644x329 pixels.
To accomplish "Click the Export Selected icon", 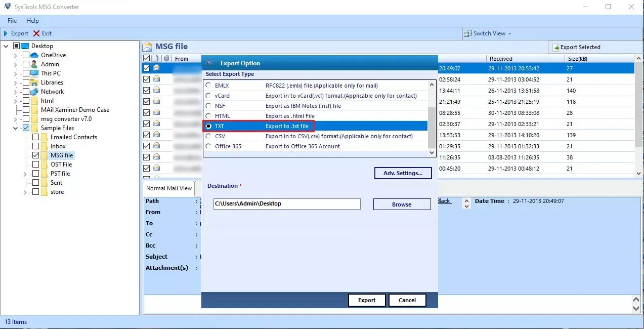I will pyautogui.click(x=556, y=47).
